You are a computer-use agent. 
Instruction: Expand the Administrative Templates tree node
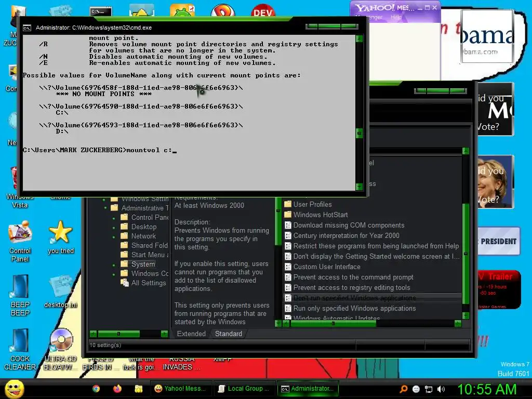[x=105, y=208]
